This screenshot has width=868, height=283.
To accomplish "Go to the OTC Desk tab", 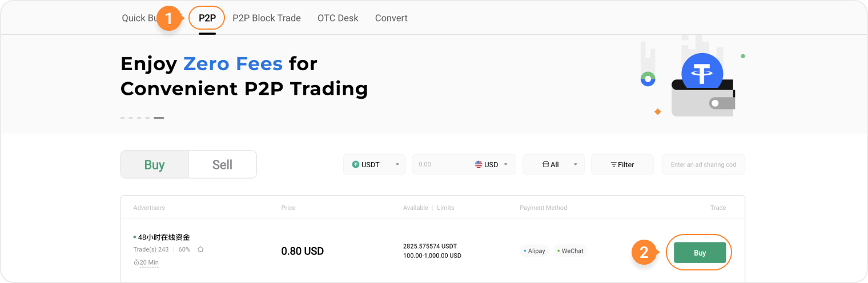I will click(338, 18).
